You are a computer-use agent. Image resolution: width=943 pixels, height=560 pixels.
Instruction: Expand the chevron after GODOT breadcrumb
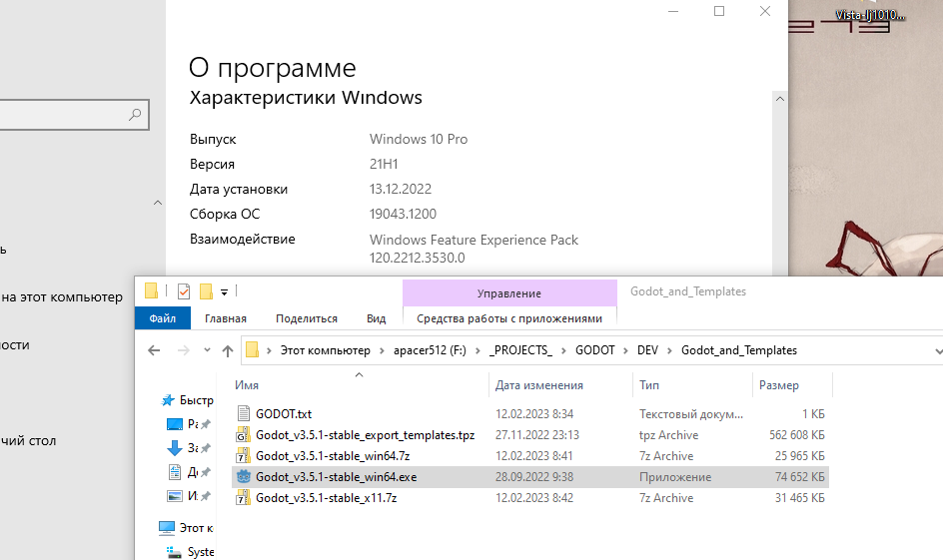click(626, 350)
